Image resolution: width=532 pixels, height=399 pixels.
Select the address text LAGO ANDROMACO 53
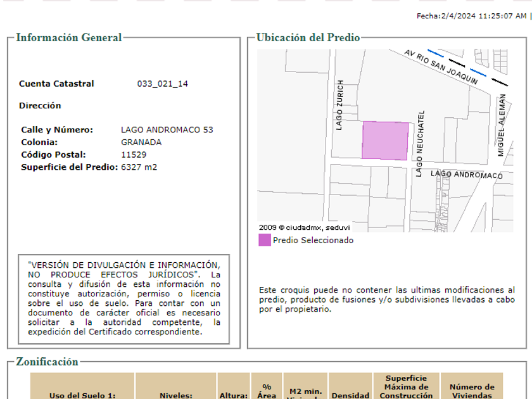[167, 130]
